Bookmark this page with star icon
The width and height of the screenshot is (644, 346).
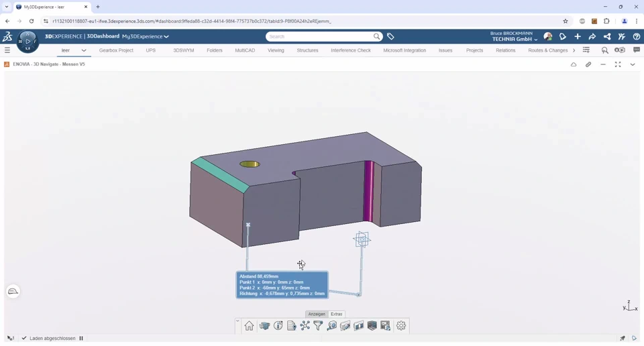pos(565,21)
